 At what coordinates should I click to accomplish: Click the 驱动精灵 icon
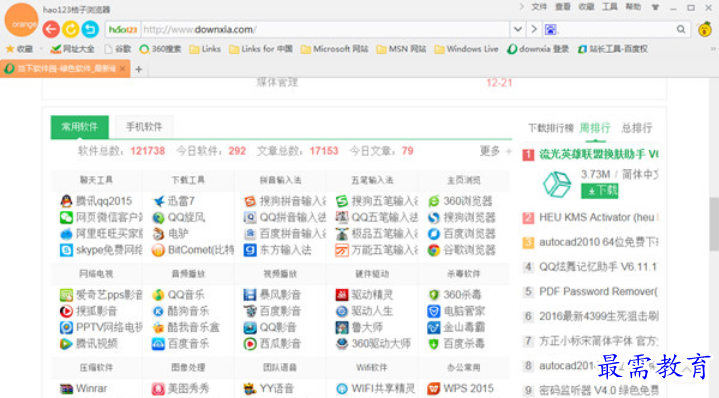pos(342,294)
